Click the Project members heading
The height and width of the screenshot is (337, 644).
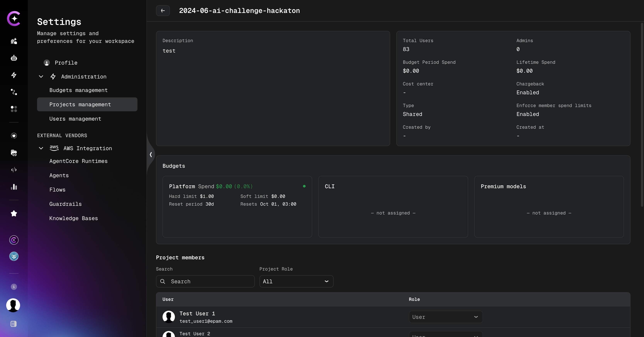(180, 258)
